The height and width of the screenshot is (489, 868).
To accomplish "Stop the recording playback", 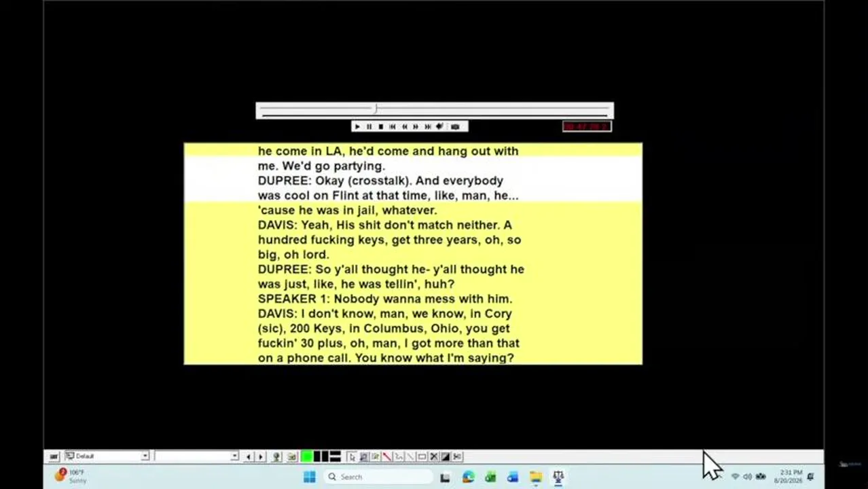I will [x=380, y=126].
